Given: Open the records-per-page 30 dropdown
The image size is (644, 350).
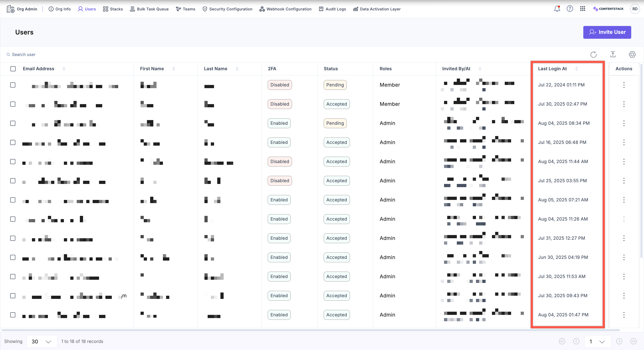Looking at the screenshot, I should [x=42, y=341].
